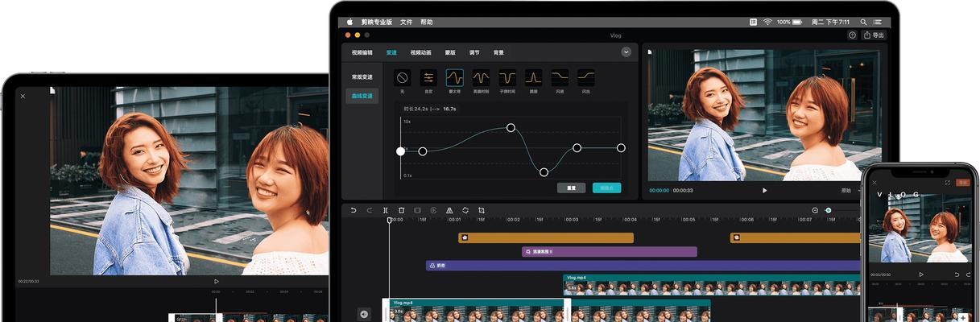Open the 文件 file menu
This screenshot has width=980, height=322.
click(x=406, y=22)
